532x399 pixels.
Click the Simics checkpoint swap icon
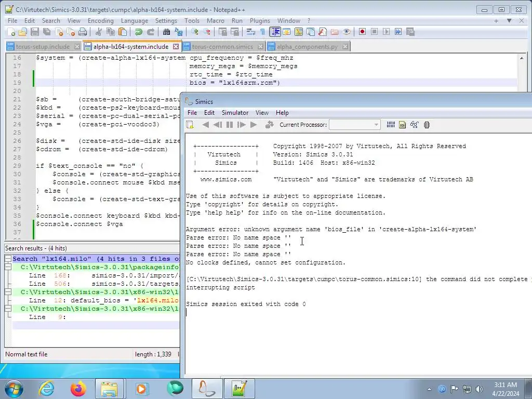click(x=270, y=125)
